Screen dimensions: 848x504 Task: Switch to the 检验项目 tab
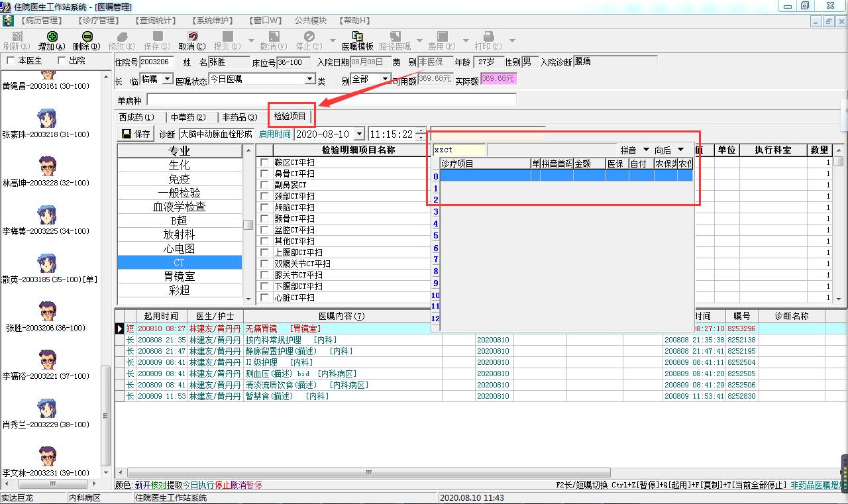click(x=290, y=117)
